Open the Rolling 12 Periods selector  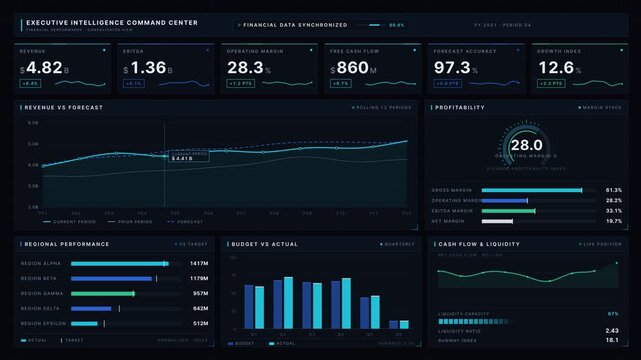coord(382,107)
